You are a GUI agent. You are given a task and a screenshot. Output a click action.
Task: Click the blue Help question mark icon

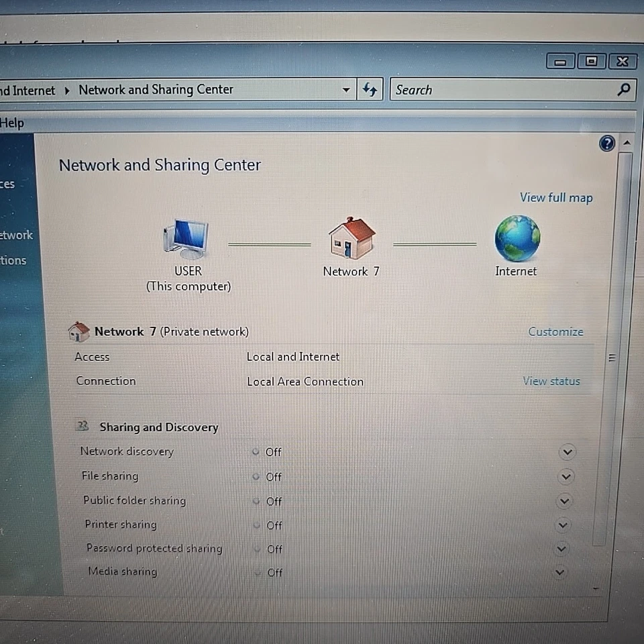pyautogui.click(x=606, y=143)
